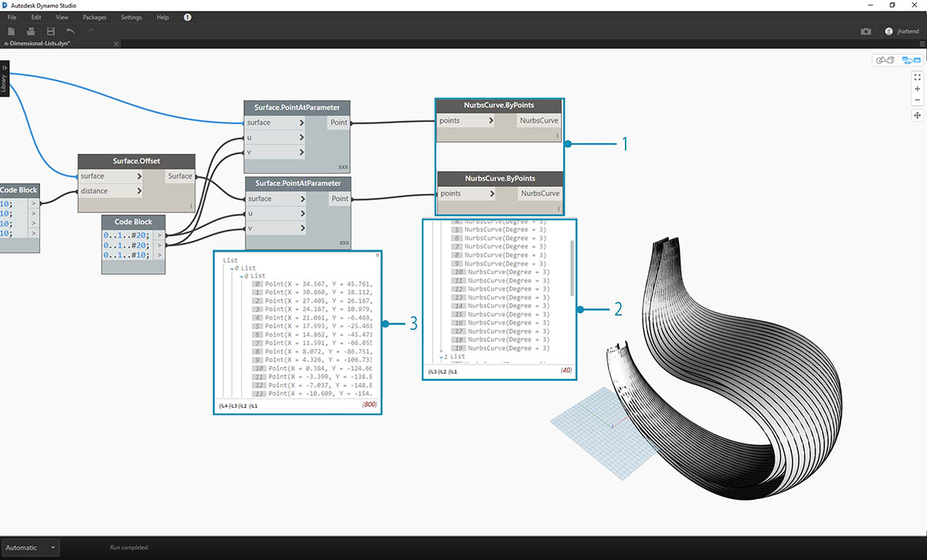Close the n-Dimensional-Lists.dyn tab
Viewport: 927px width, 560px height.
pyautogui.click(x=116, y=44)
